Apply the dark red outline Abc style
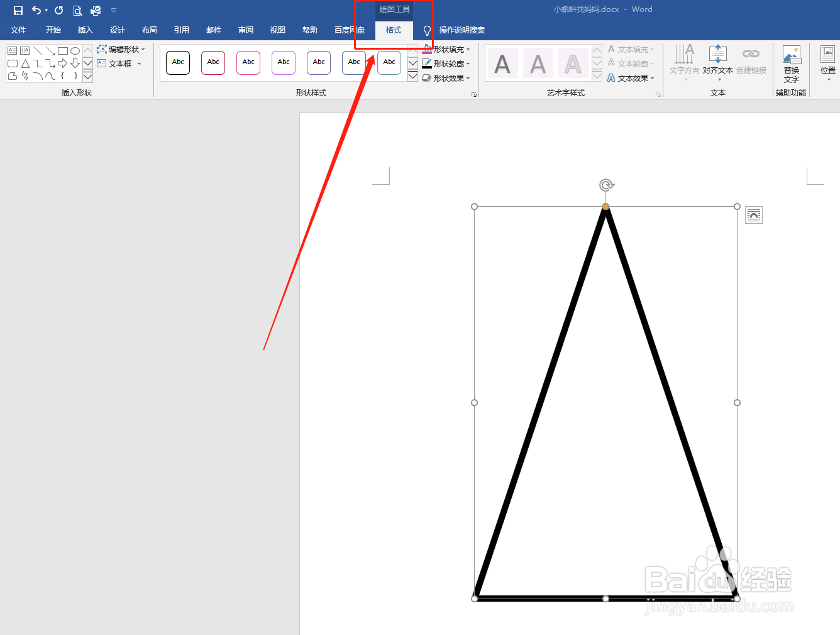This screenshot has width=840, height=635. pyautogui.click(x=213, y=63)
